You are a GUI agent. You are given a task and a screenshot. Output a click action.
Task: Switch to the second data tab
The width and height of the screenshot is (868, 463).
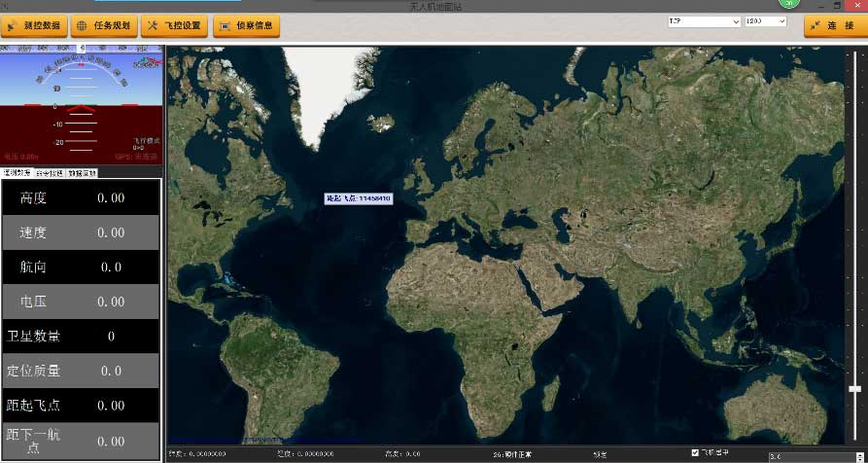click(50, 173)
